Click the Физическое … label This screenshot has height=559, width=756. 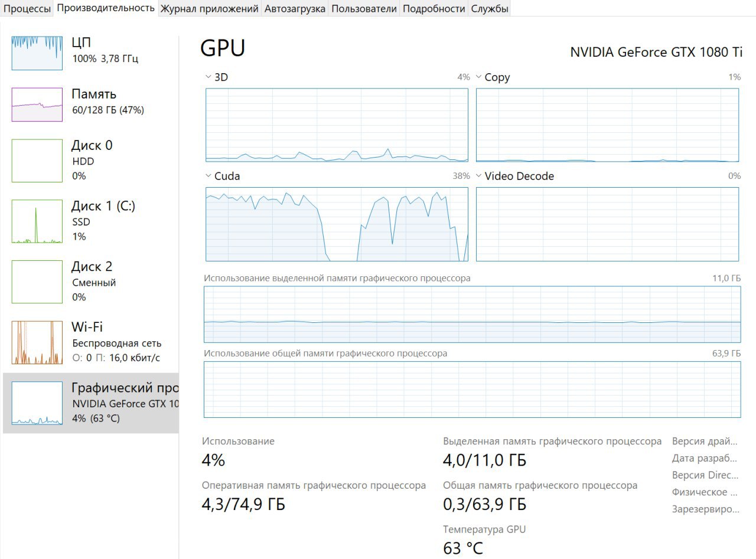coord(705,492)
